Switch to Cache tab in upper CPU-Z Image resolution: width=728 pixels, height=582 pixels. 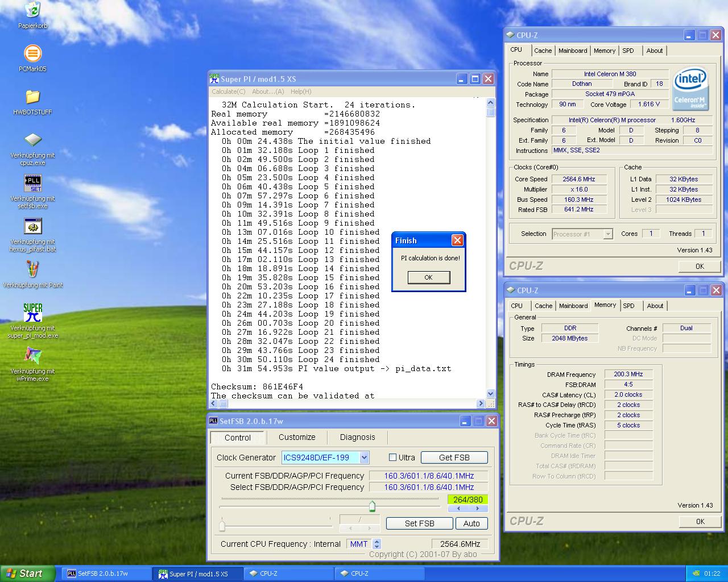coord(543,51)
